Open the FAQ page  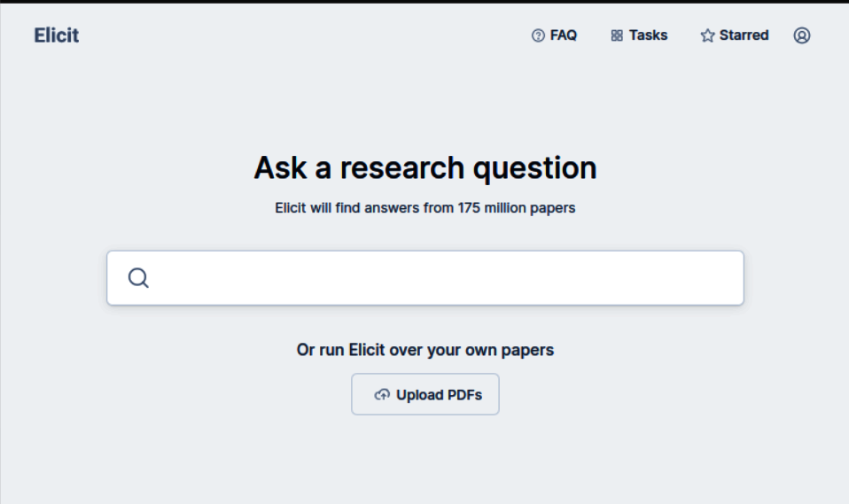click(564, 35)
